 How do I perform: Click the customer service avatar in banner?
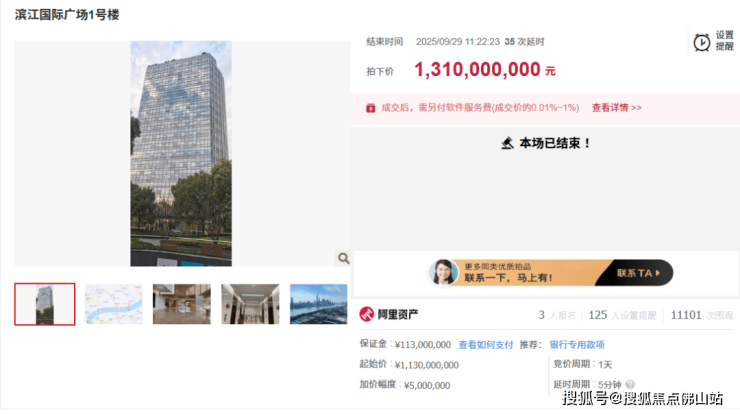pyautogui.click(x=443, y=273)
